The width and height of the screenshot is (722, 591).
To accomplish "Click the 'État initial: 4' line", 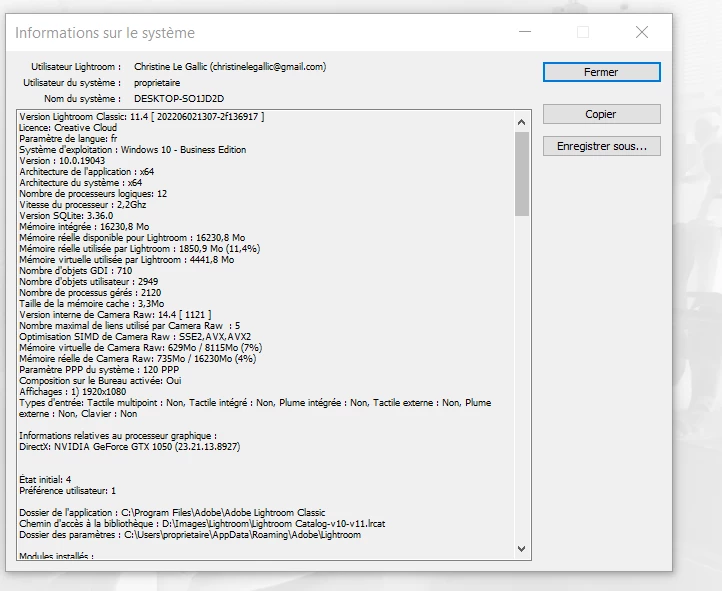I will (45, 480).
